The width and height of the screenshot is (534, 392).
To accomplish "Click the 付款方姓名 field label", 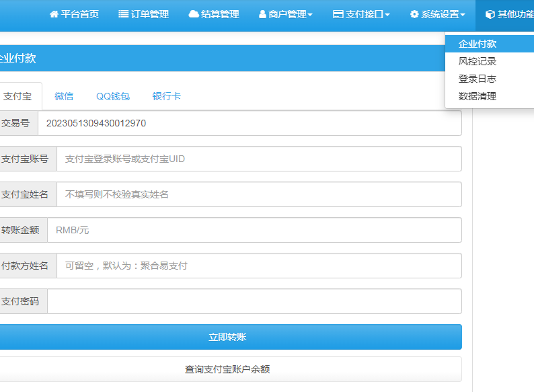I will coord(24,266).
